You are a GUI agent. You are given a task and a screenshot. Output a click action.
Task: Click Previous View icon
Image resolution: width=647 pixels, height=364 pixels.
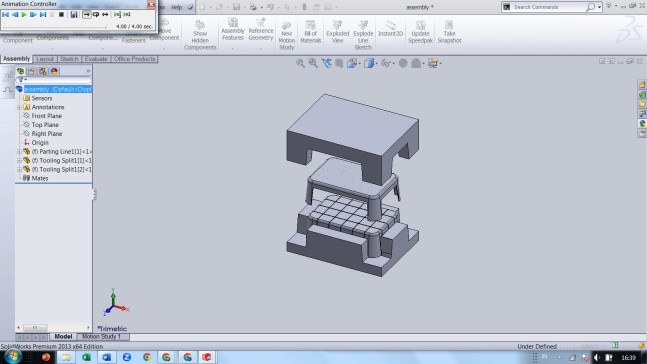[x=326, y=63]
